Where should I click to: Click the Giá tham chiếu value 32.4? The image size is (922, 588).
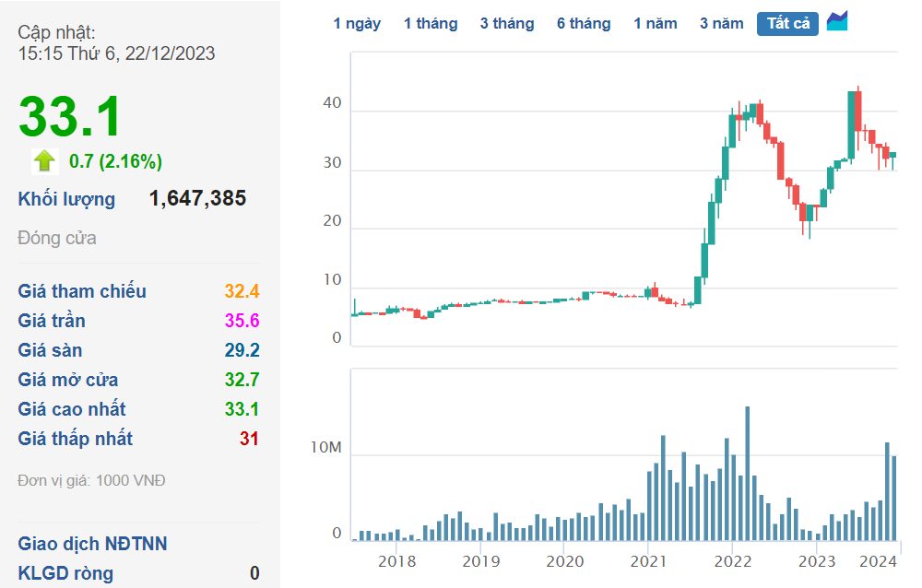tap(242, 292)
